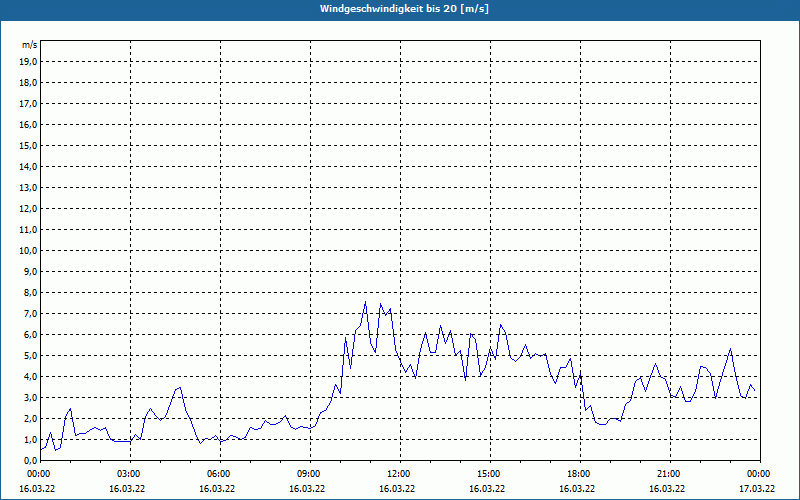The height and width of the screenshot is (500, 800).
Task: Click the 09:00 time axis label
Action: point(309,474)
